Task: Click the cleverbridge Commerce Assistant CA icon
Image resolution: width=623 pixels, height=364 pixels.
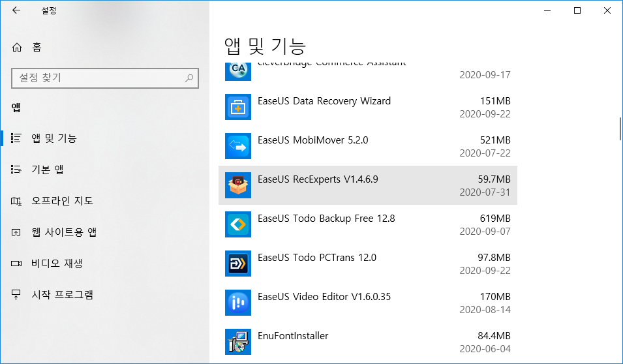Action: [x=238, y=70]
